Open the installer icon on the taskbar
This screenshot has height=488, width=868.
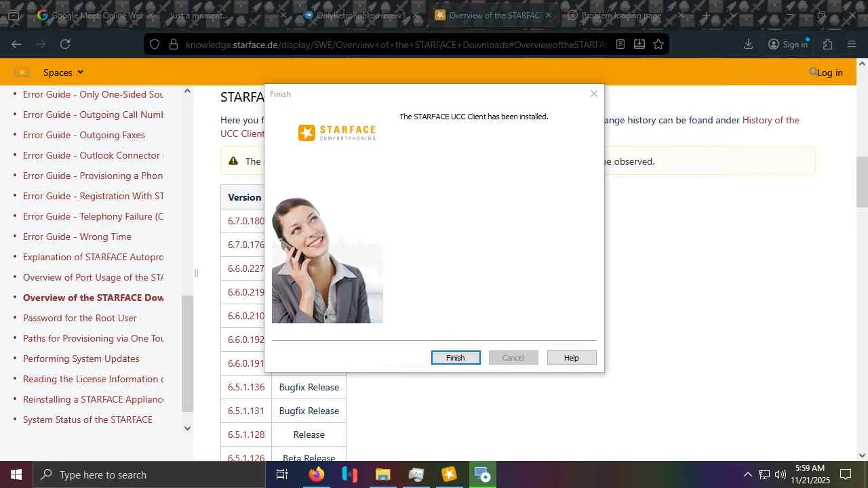pos(482,474)
